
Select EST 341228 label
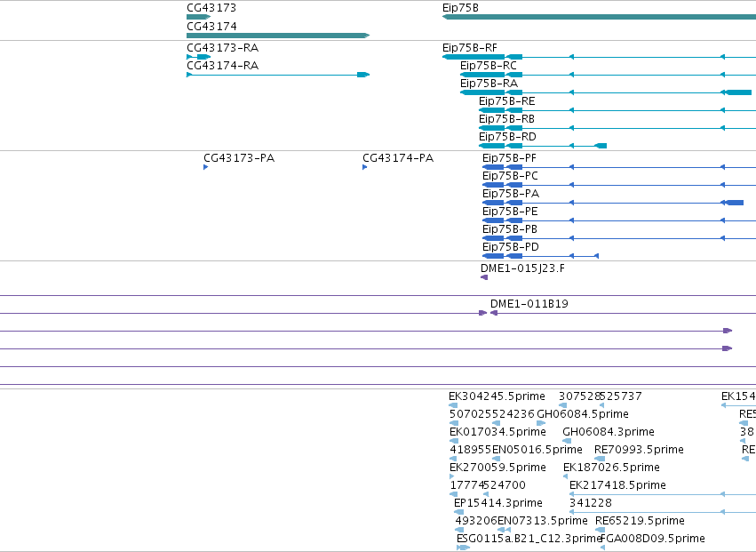coord(591,503)
